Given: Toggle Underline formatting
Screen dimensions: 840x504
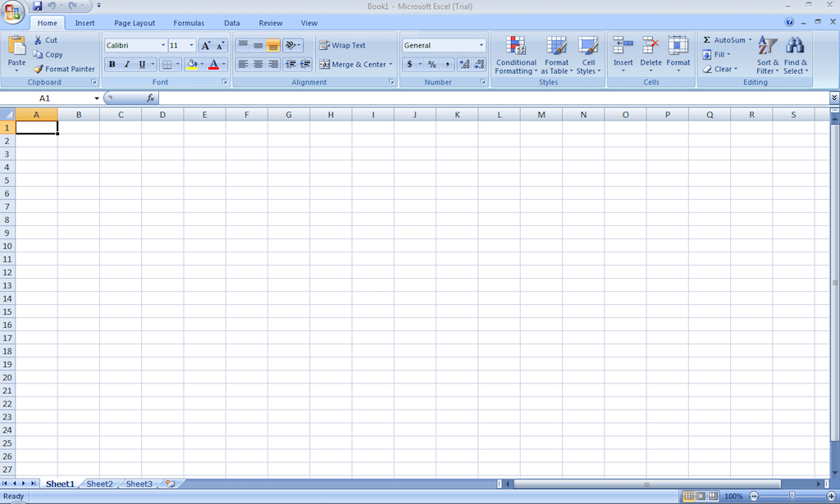Looking at the screenshot, I should [142, 64].
